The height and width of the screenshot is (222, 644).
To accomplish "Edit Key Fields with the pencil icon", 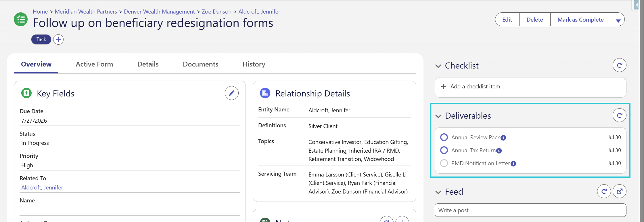I will click(231, 93).
